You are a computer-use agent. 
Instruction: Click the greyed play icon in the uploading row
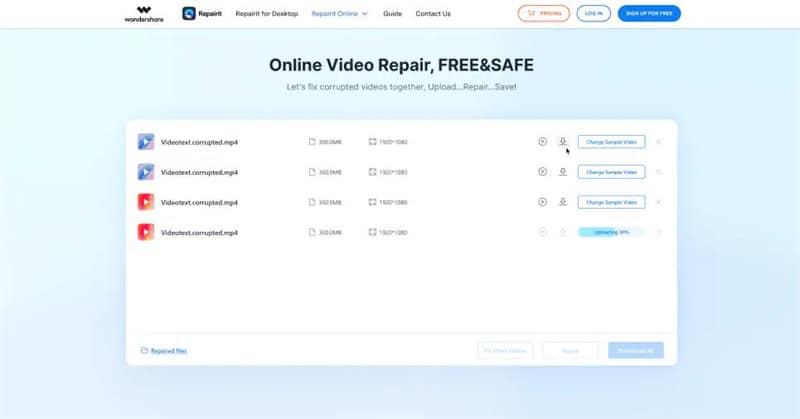[x=542, y=232]
